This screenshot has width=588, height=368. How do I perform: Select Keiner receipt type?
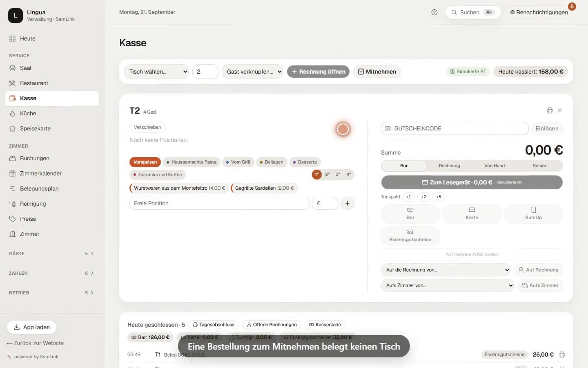(x=539, y=166)
